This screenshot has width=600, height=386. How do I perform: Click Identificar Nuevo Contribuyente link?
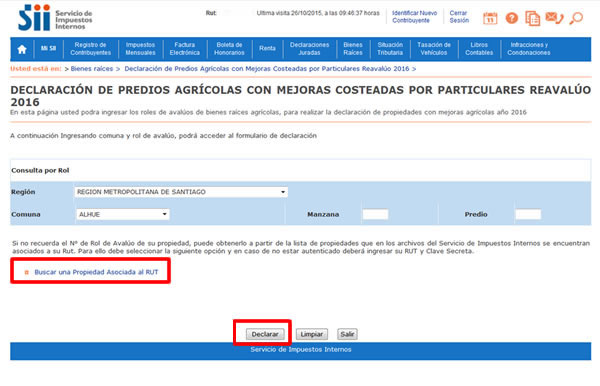(x=414, y=16)
